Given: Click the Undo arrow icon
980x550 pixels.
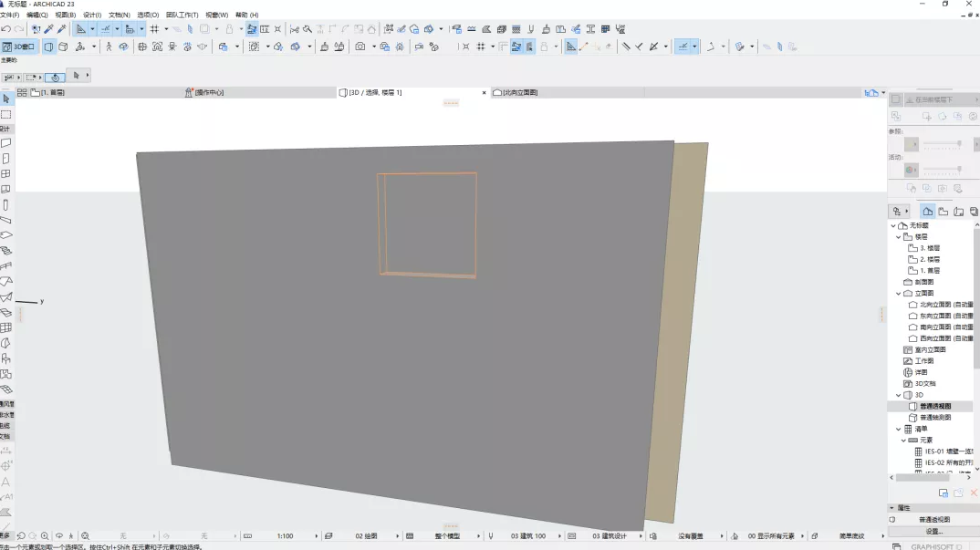Looking at the screenshot, I should click(x=5, y=29).
